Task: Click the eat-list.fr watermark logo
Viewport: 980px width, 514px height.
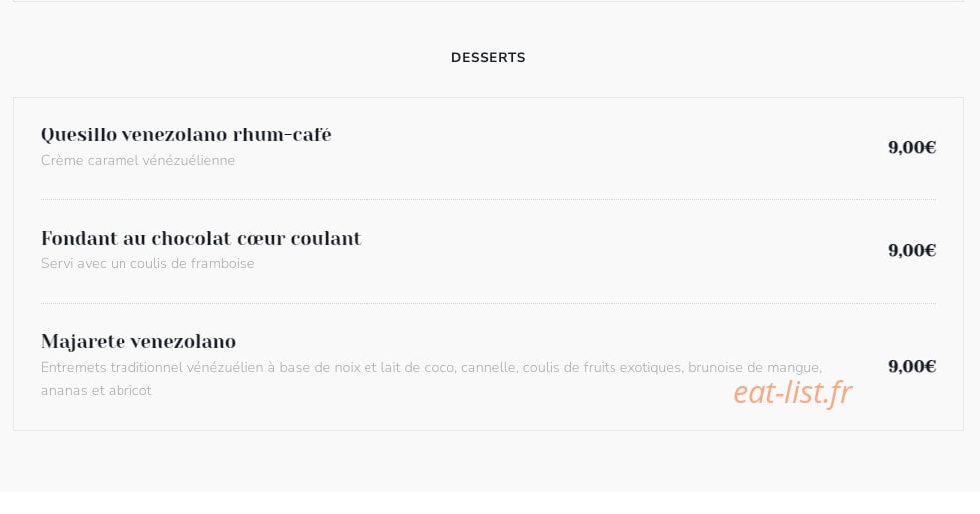Action: click(x=793, y=393)
